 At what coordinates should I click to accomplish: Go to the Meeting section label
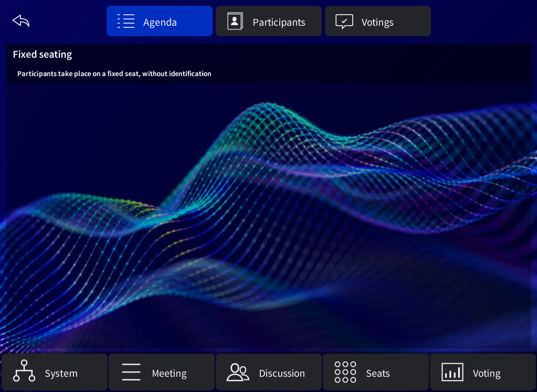pos(169,374)
